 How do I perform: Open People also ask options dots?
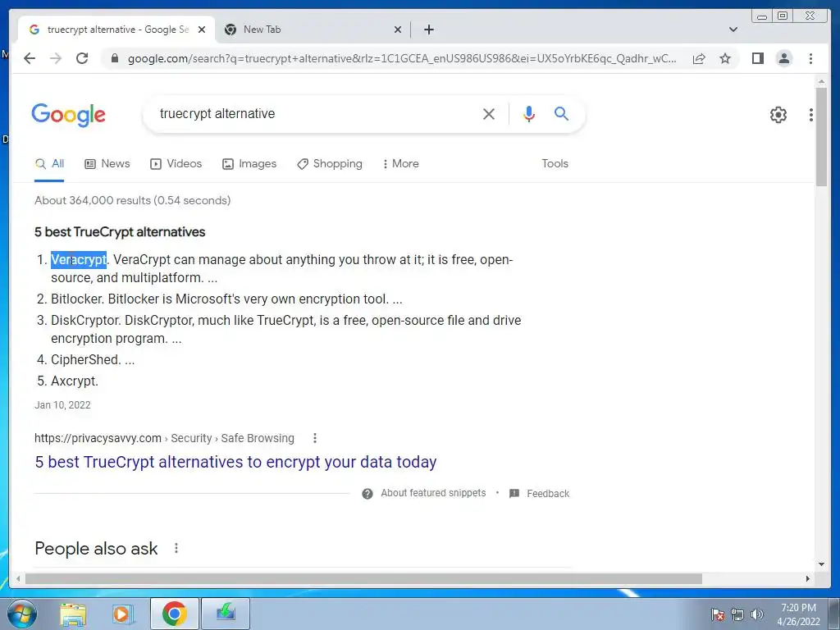click(176, 548)
